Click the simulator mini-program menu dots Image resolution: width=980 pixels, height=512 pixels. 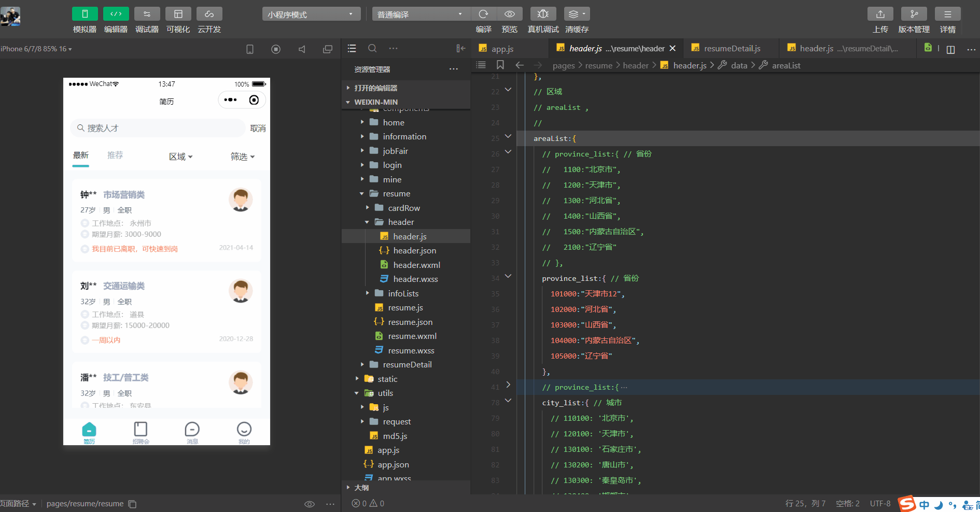[230, 99]
